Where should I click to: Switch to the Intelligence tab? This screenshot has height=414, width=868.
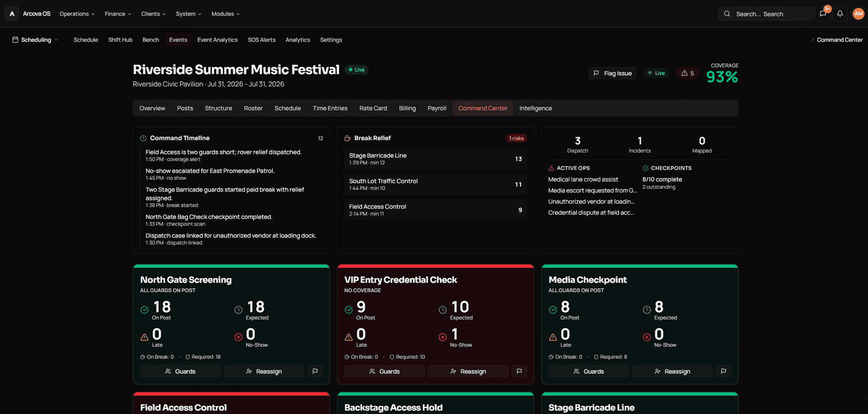(535, 108)
